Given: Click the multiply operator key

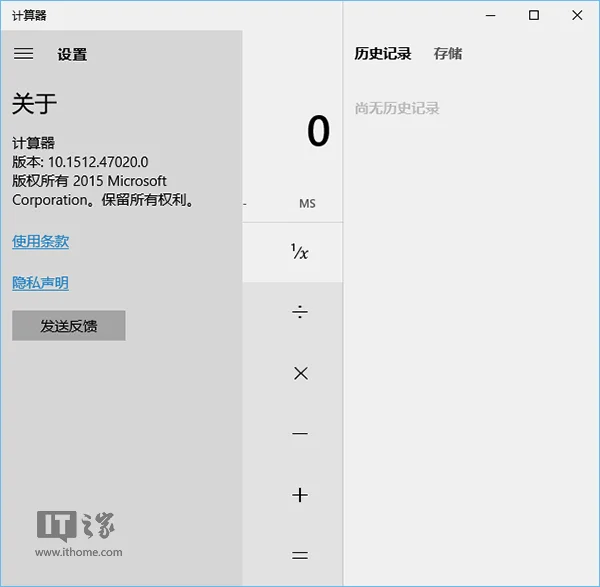Looking at the screenshot, I should [301, 373].
